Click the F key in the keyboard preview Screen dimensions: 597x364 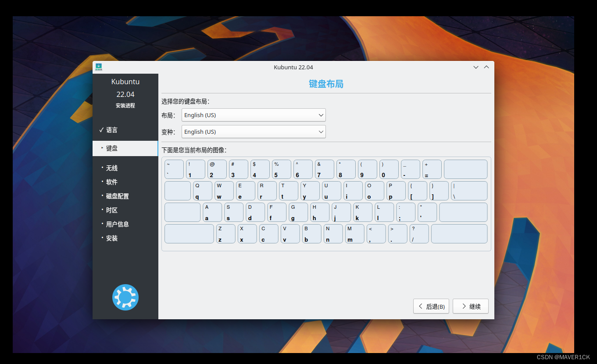click(277, 212)
